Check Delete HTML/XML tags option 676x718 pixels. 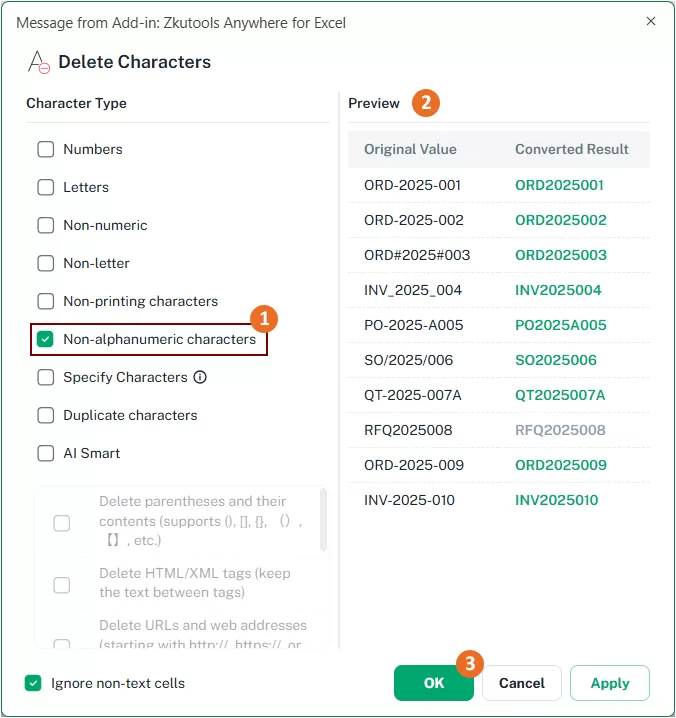[62, 585]
